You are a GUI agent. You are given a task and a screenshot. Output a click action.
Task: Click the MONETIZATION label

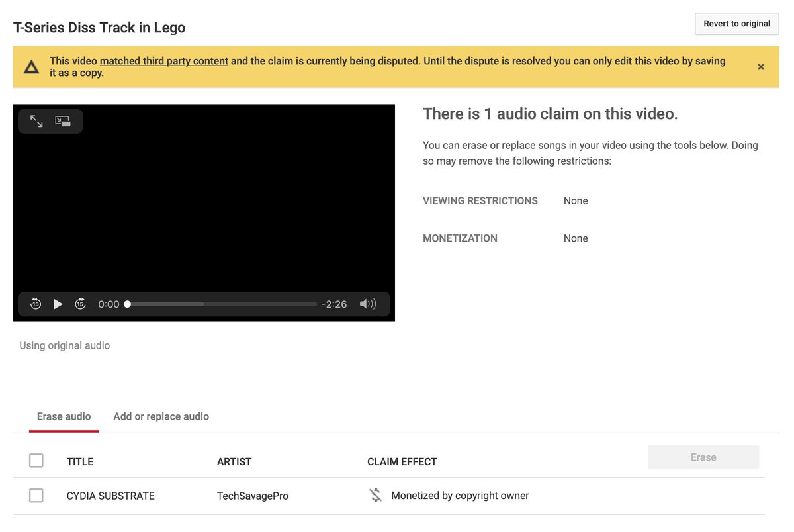click(460, 238)
